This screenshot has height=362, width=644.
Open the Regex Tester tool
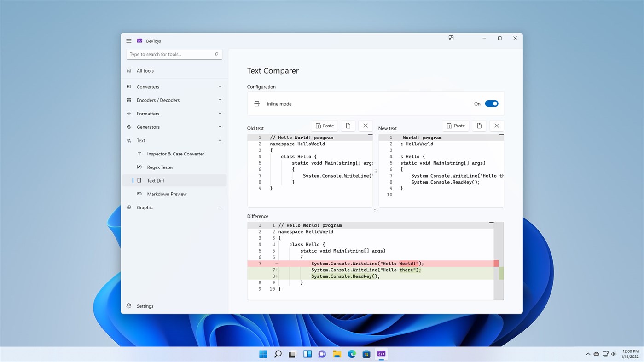point(160,167)
